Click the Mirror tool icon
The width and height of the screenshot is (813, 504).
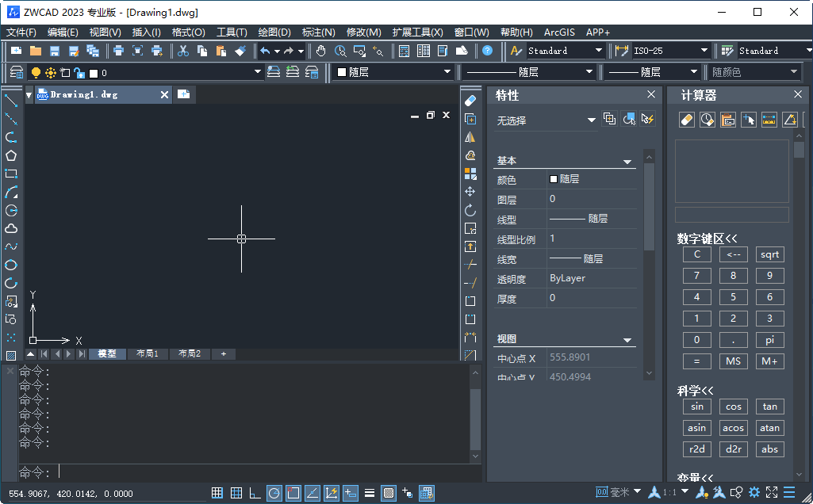470,137
